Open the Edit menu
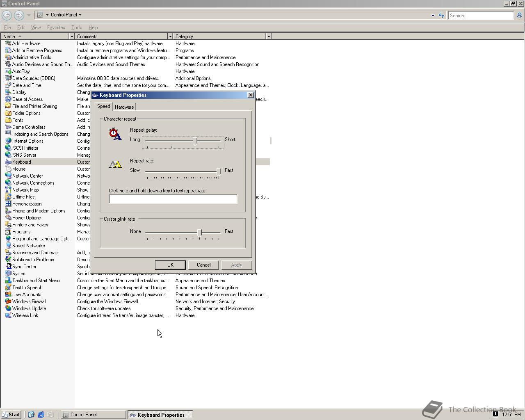Image resolution: width=525 pixels, height=420 pixels. [21, 27]
